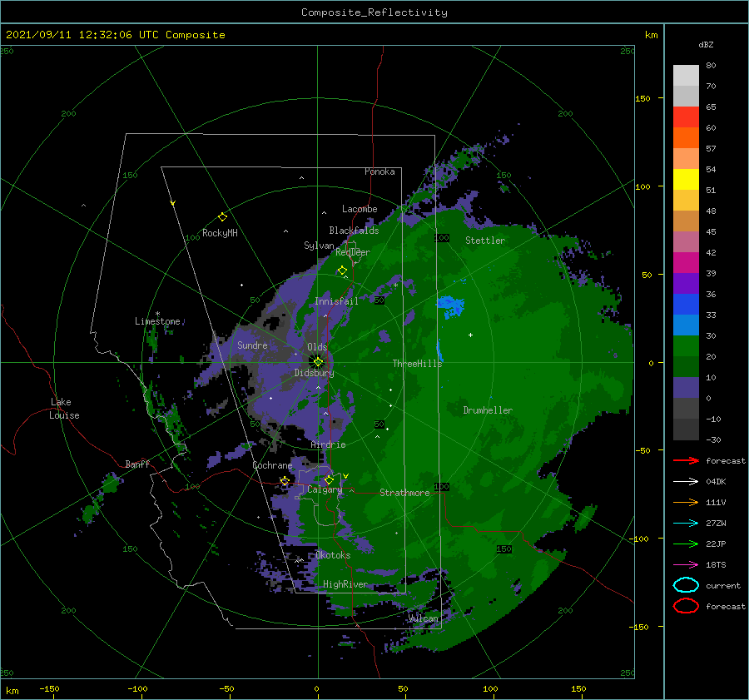Click the Limestone label
The width and height of the screenshot is (749, 700).
pyautogui.click(x=157, y=321)
